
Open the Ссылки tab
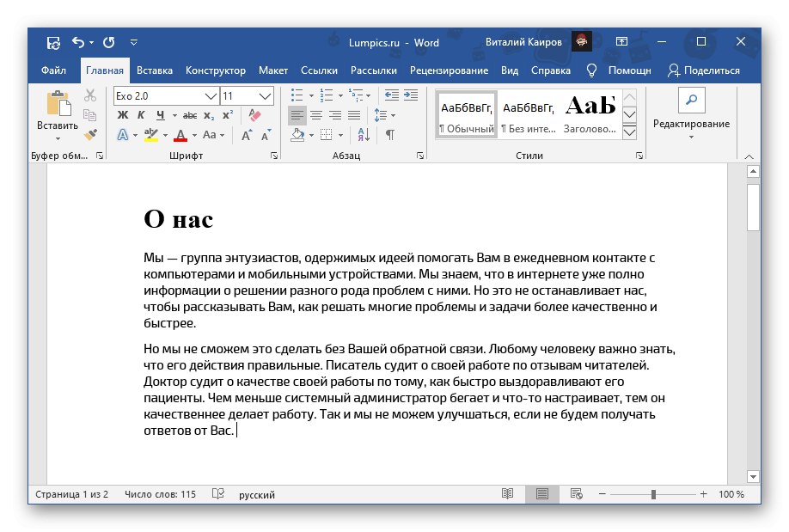319,70
